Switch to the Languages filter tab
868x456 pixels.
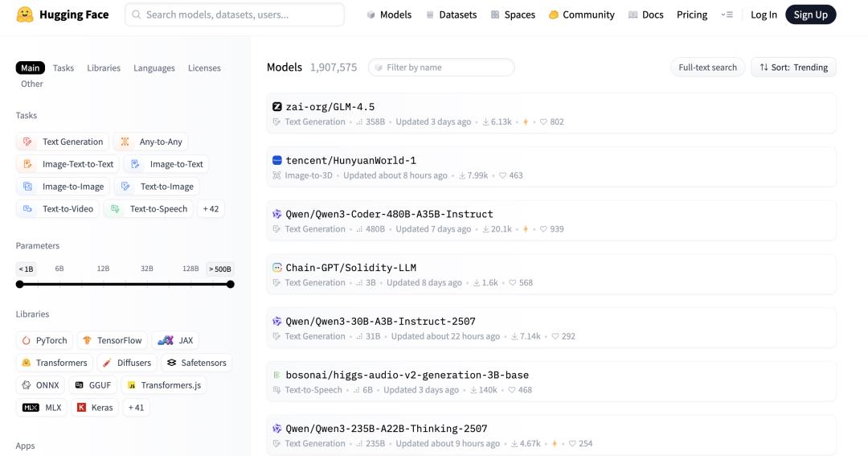[154, 68]
